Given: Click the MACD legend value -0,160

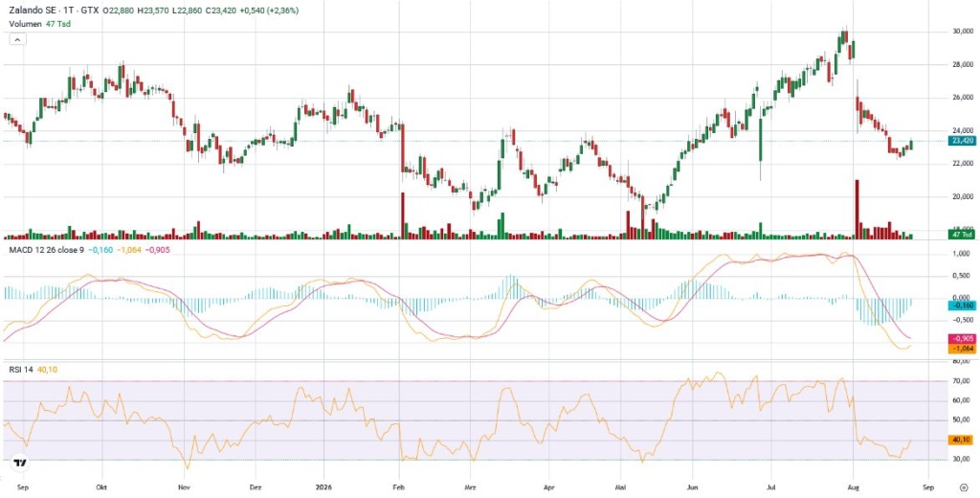Looking at the screenshot, I should (100, 250).
